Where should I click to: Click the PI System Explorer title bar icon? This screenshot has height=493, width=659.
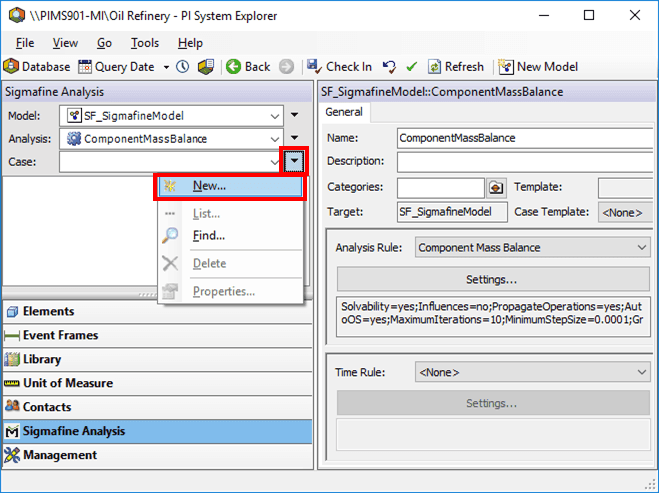coord(17,16)
